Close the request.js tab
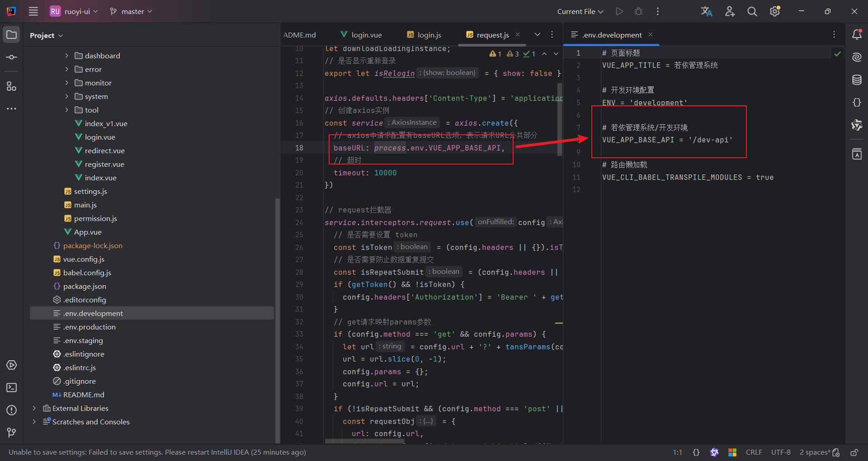The image size is (868, 461). click(518, 35)
